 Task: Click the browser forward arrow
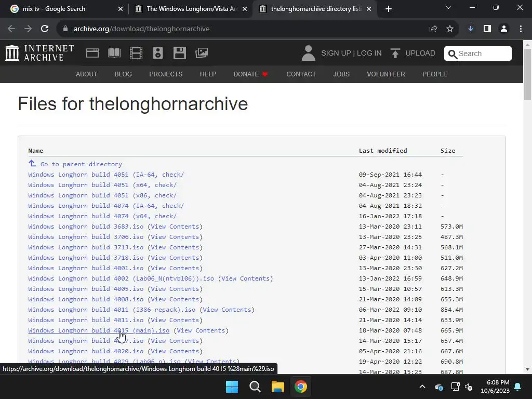click(x=28, y=29)
